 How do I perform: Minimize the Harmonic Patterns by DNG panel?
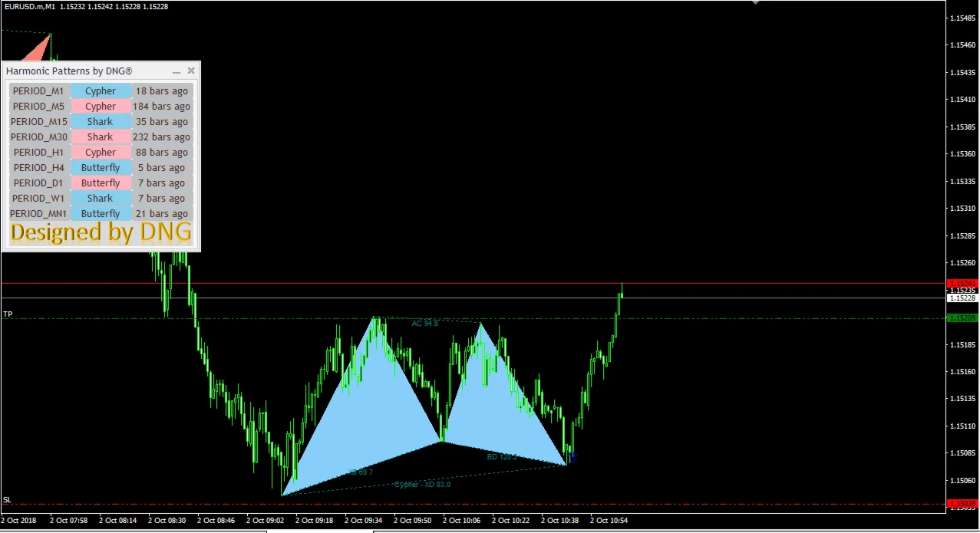click(177, 71)
